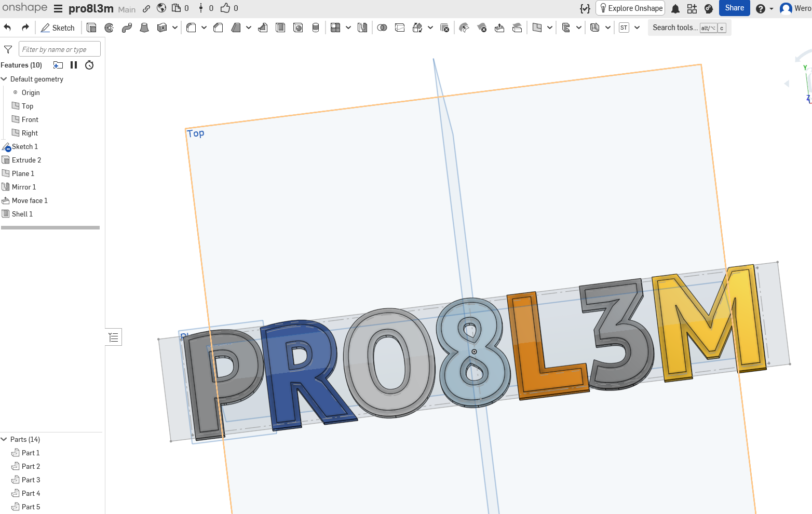Copy the document link icon

146,8
